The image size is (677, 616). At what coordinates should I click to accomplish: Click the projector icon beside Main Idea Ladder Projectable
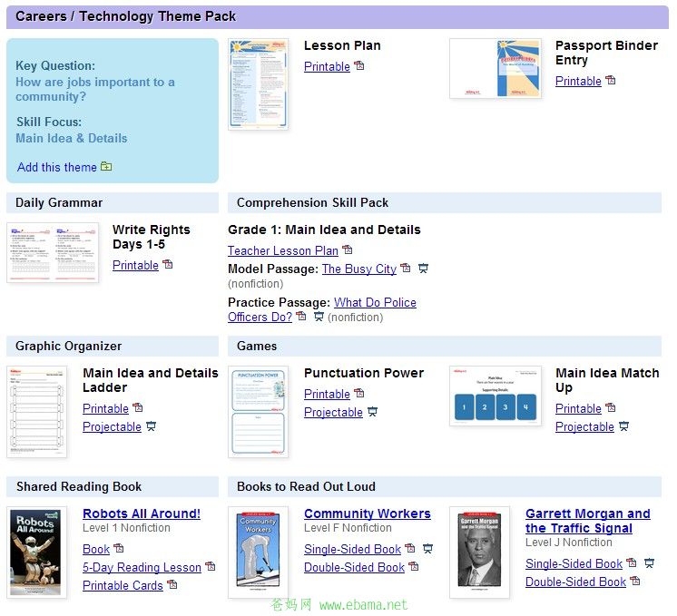point(152,426)
